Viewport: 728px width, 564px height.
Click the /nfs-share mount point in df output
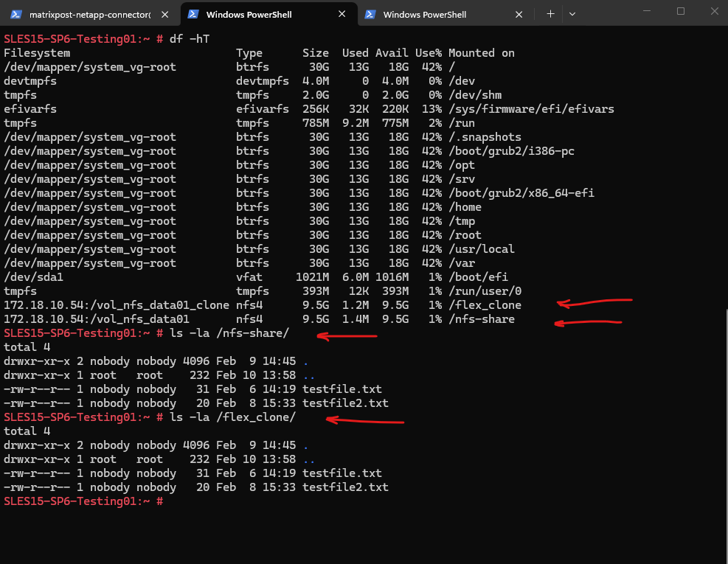[x=482, y=319]
